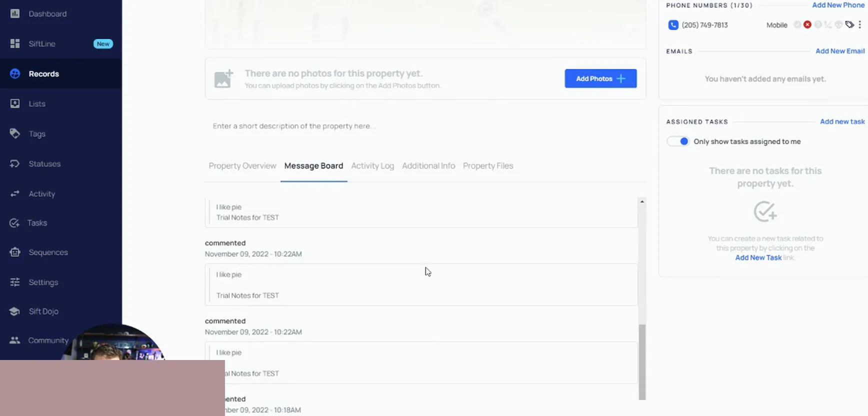Switch to the Additional Info tab
The height and width of the screenshot is (416, 868).
coord(428,166)
